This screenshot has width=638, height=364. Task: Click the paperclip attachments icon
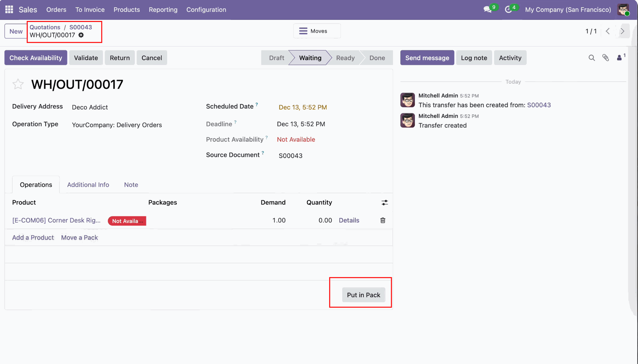click(605, 58)
